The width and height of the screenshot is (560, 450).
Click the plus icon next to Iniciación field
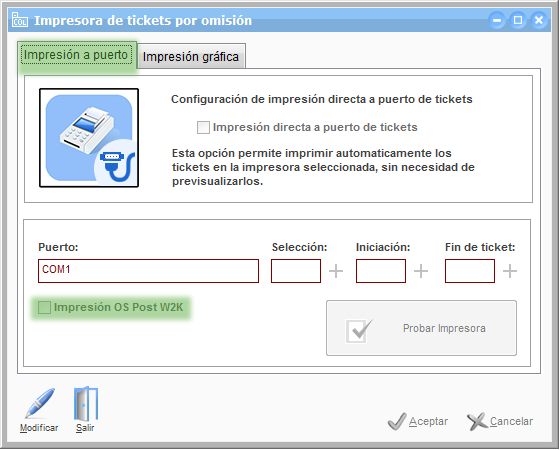(x=421, y=271)
